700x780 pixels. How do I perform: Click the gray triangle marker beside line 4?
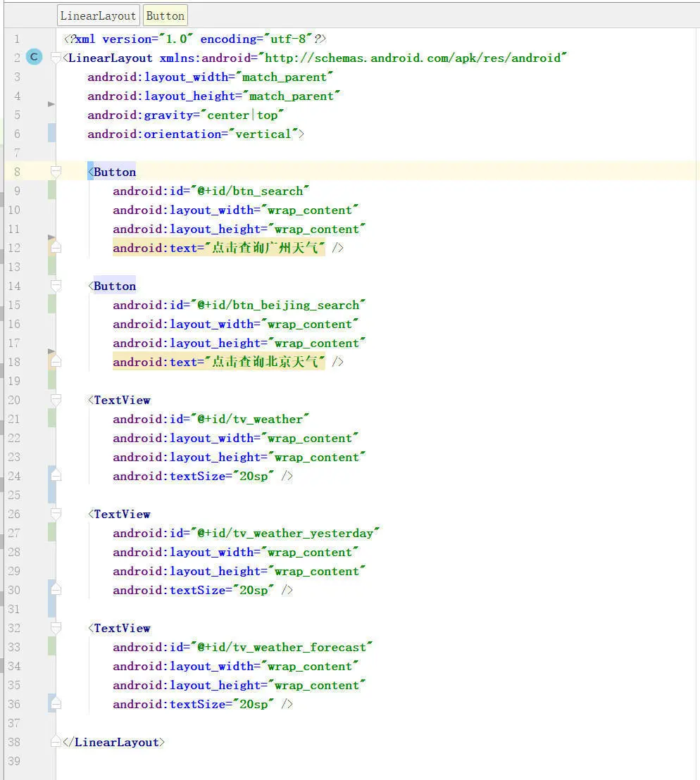point(49,104)
